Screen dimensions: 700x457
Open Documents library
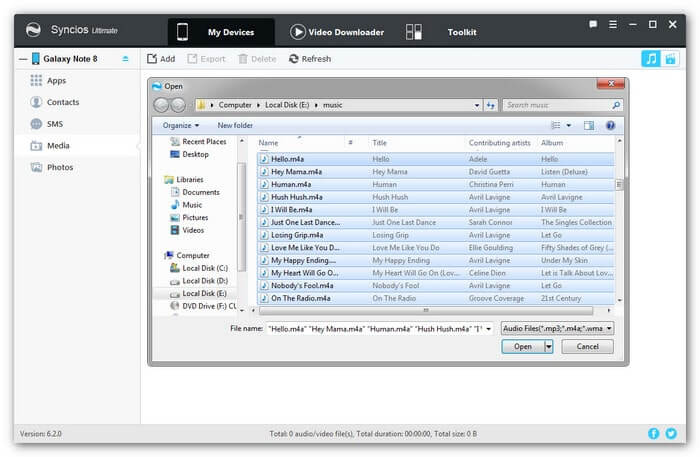tap(195, 192)
